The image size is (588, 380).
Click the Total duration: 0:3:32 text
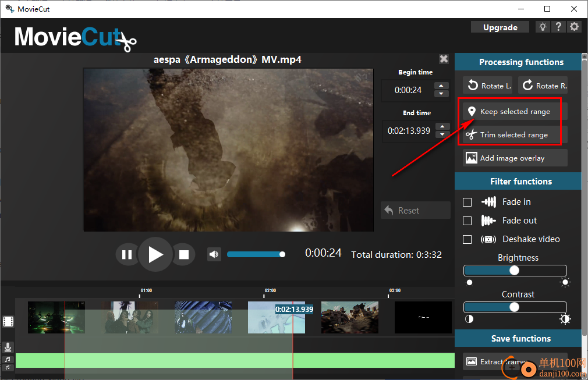pyautogui.click(x=396, y=255)
